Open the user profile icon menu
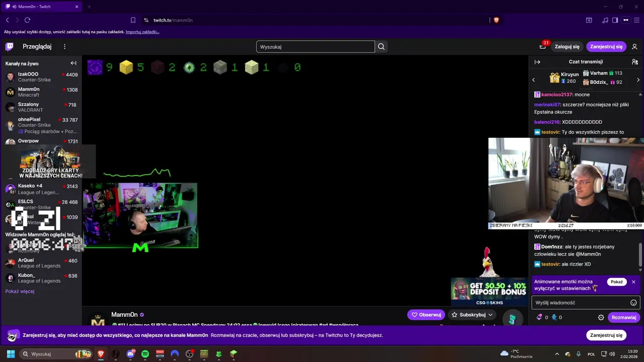Viewport: 644px width, 362px height. [634, 47]
